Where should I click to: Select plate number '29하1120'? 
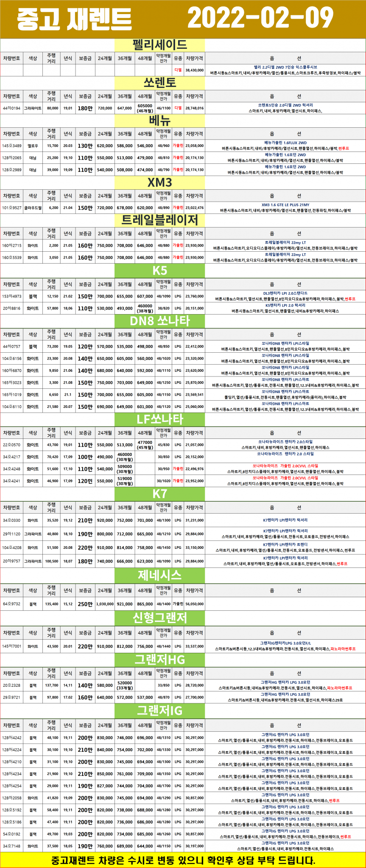[x=11, y=534]
